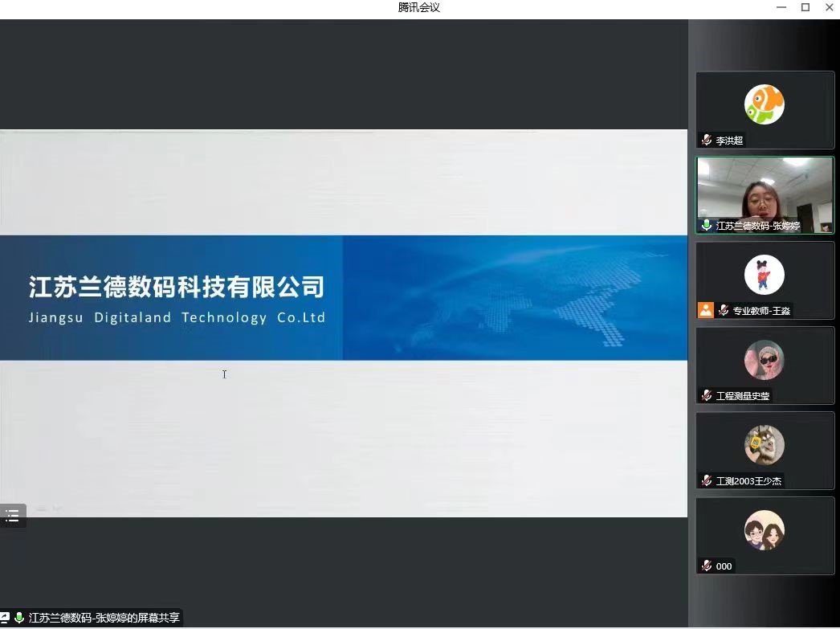Viewport: 840px width, 629px height.
Task: Click 工测2003王少杰's husky dog avatar
Action: (764, 445)
